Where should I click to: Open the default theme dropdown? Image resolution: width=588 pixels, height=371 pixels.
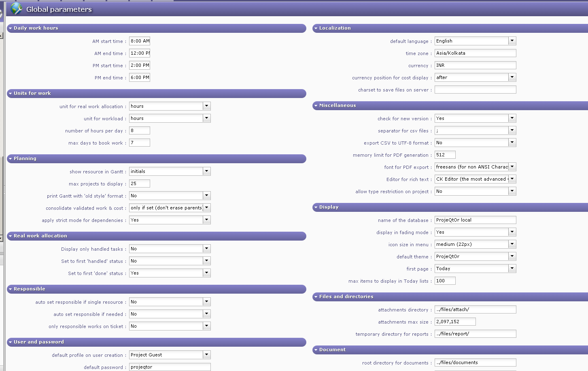click(512, 256)
